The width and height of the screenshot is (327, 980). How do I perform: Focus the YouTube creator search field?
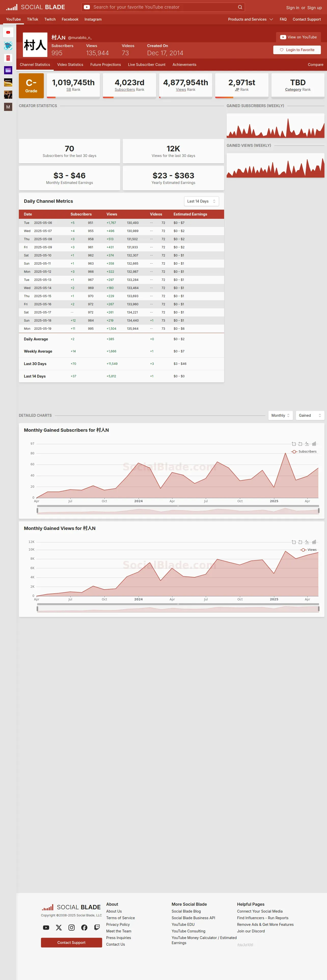[x=164, y=7]
